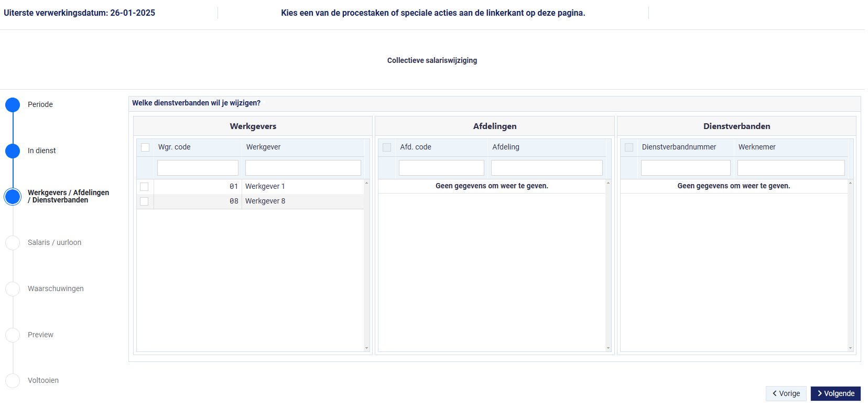Click the Werkgevers list scroll-down arrow
868x417 pixels.
[366, 348]
